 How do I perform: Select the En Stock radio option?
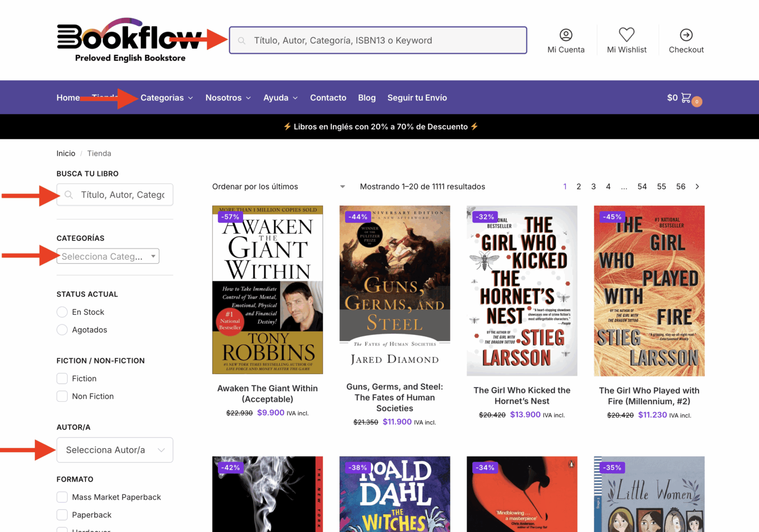click(x=62, y=312)
